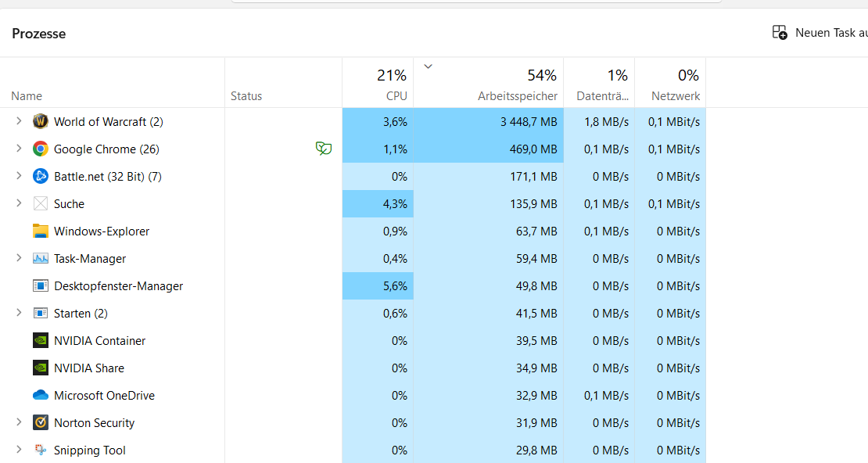
Task: Click the NVIDIA Share icon
Action: (x=41, y=368)
